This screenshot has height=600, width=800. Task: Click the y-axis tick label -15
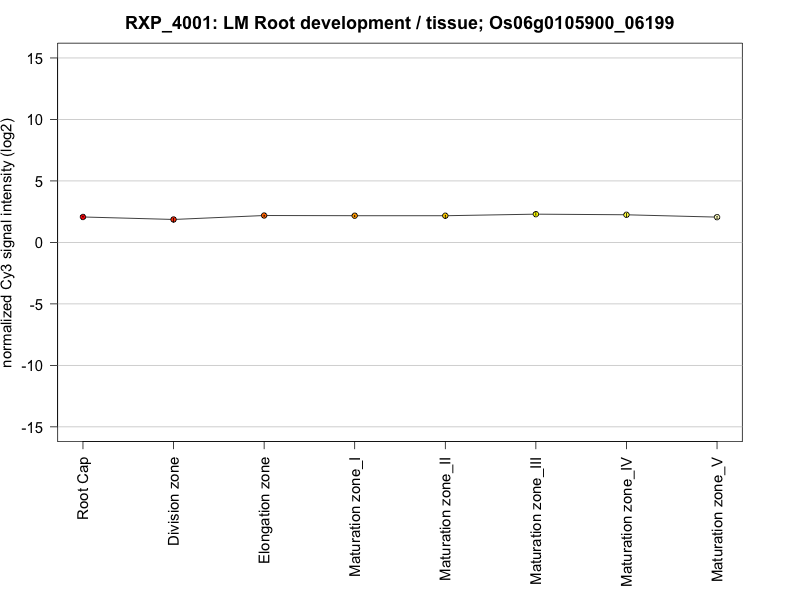pos(32,427)
